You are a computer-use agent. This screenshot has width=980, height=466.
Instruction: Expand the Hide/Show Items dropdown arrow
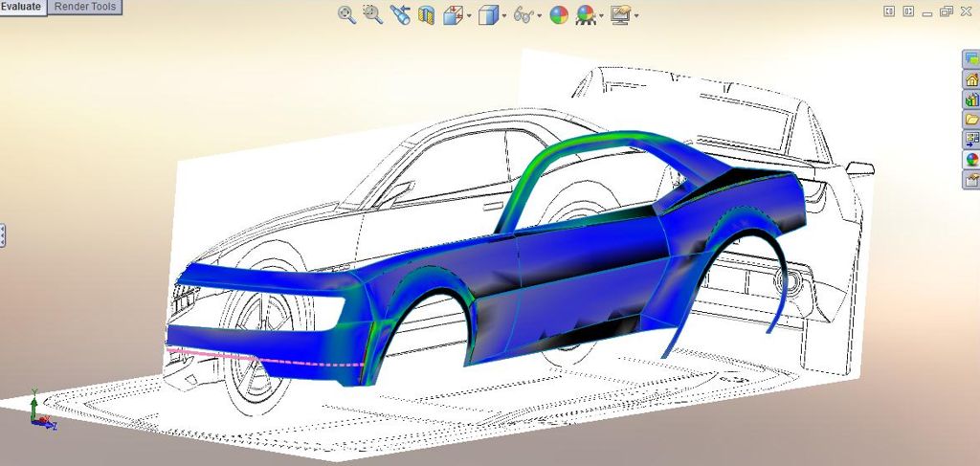[540, 15]
